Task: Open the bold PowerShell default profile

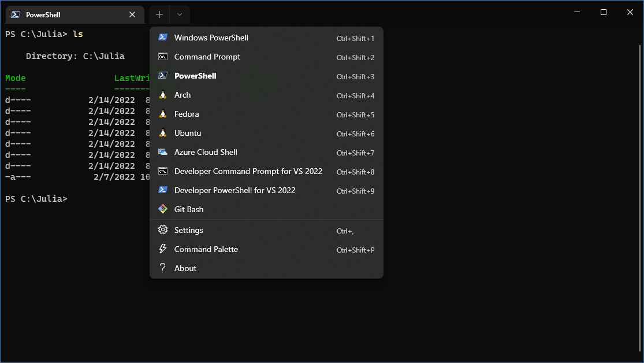Action: point(195,75)
